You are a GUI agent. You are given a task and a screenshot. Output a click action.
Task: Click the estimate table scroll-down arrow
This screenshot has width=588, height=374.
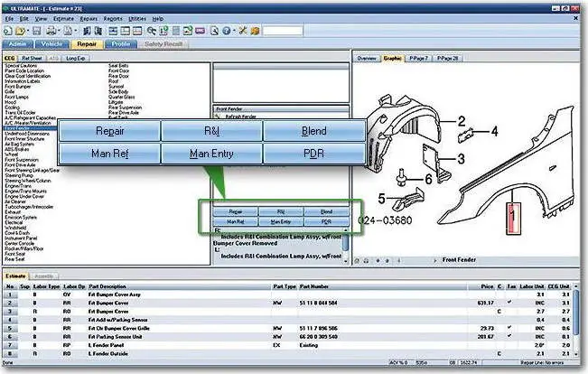pos(576,354)
